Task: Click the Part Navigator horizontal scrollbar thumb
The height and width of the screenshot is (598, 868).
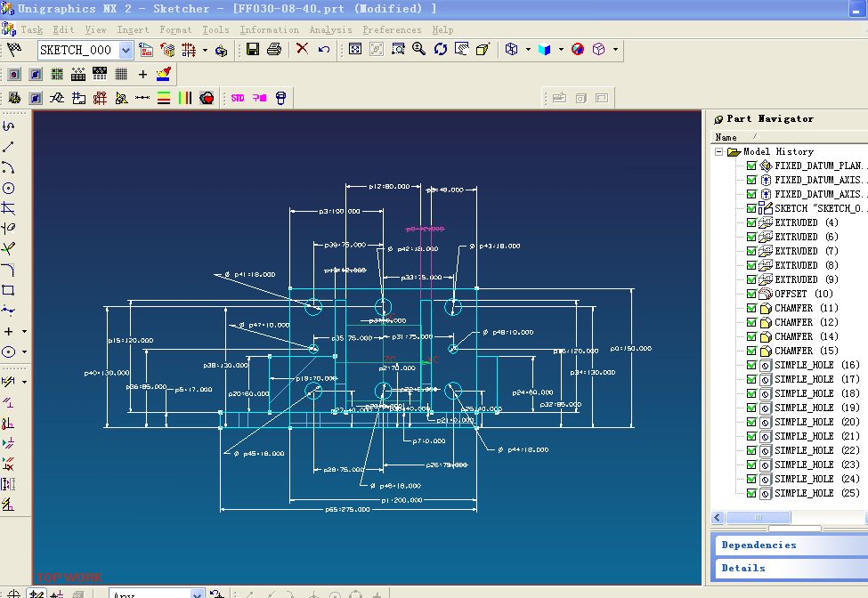Action: click(x=758, y=518)
